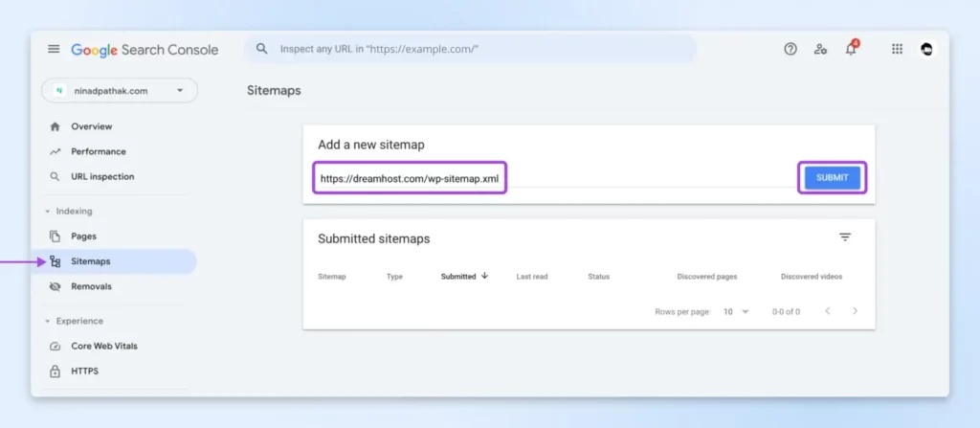Open the Core Web Vitals report
The width and height of the screenshot is (980, 428).
click(x=103, y=346)
